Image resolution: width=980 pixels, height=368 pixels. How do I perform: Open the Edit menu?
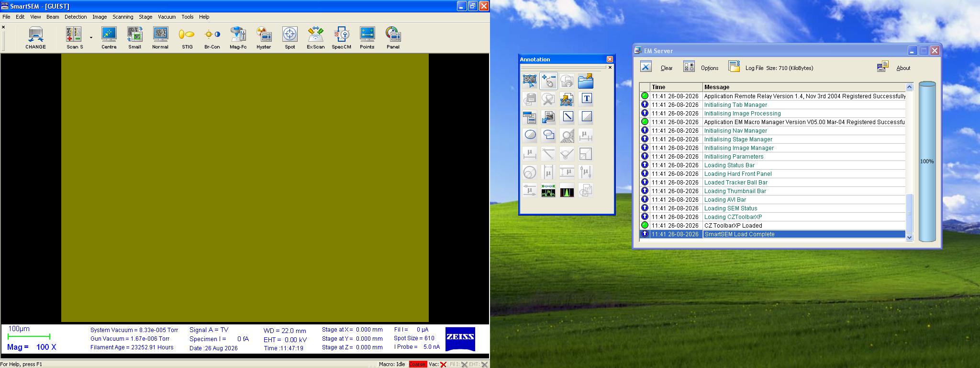coord(20,17)
